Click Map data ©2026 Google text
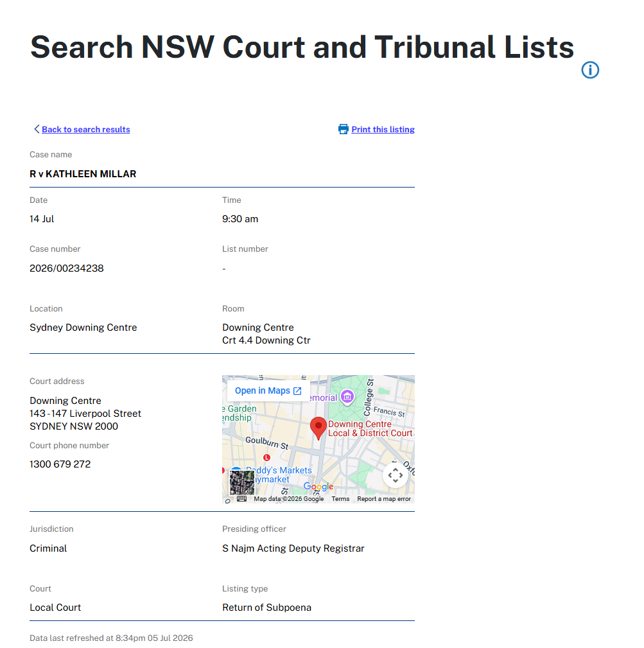This screenshot has height=648, width=644. (x=289, y=499)
